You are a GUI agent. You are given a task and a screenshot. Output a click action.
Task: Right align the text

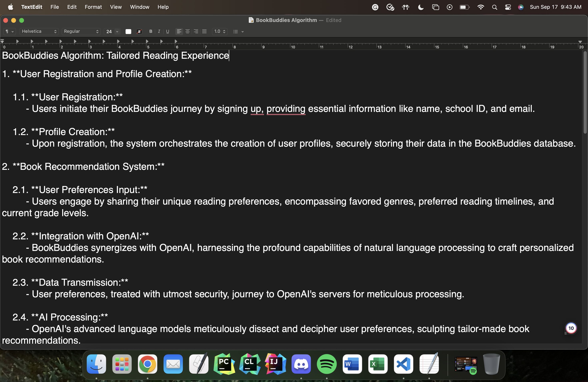coord(196,32)
